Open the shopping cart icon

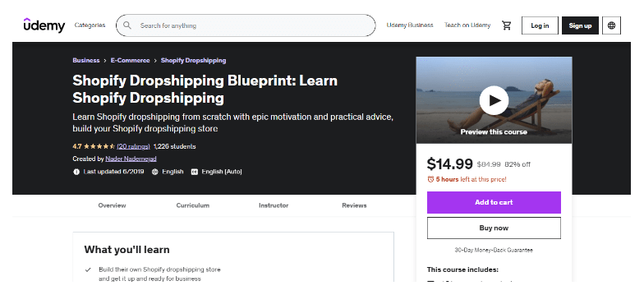506,25
